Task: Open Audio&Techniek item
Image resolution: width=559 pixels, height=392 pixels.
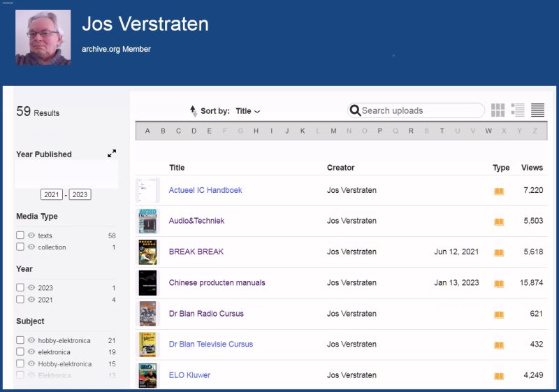Action: 196,221
